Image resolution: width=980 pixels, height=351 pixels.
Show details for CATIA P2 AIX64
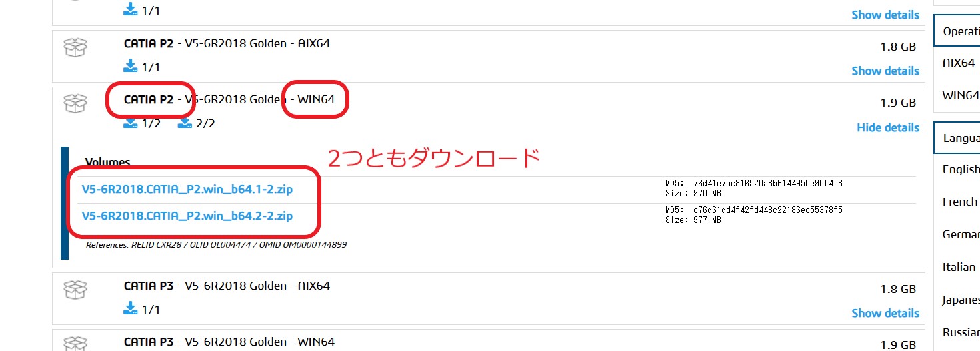pyautogui.click(x=885, y=71)
